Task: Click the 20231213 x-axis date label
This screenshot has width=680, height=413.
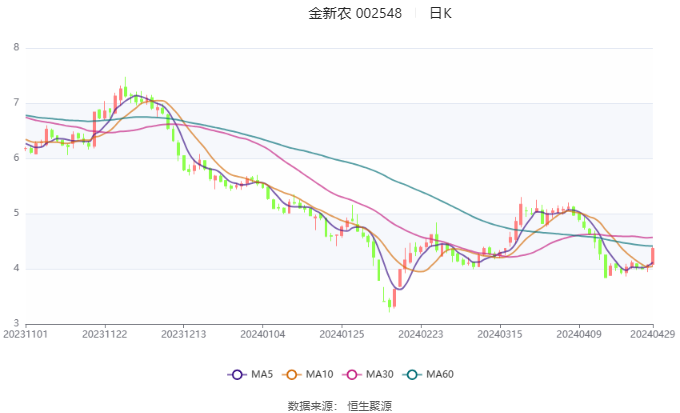Action: coord(183,334)
